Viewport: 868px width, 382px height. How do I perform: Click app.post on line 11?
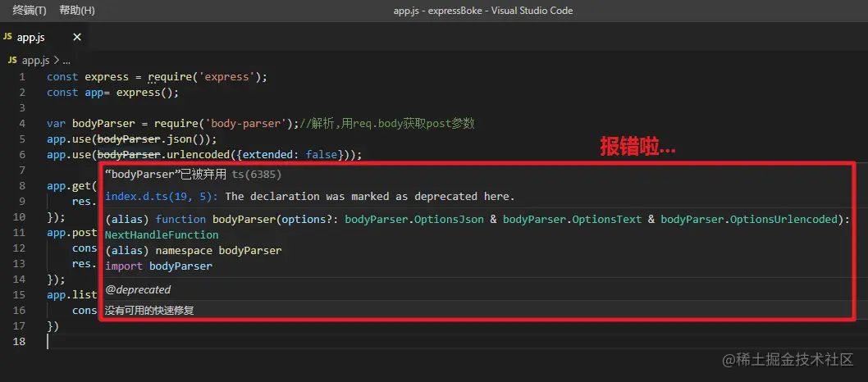pos(72,232)
